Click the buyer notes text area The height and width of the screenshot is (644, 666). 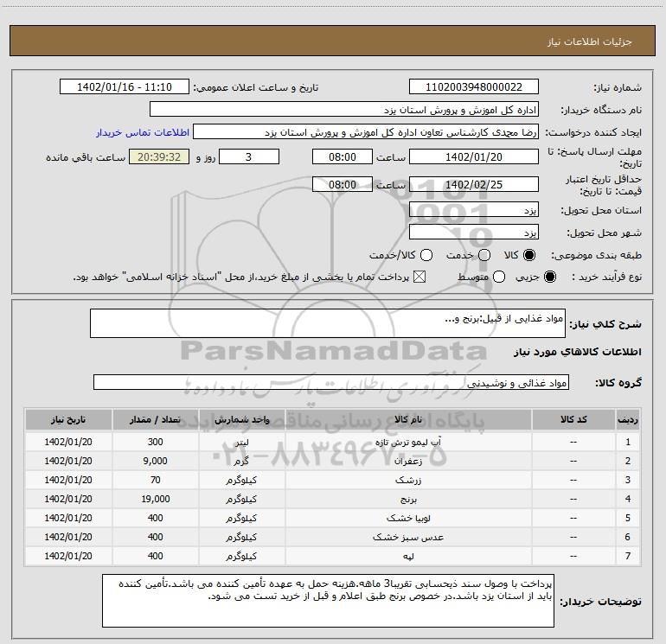pyautogui.click(x=328, y=601)
